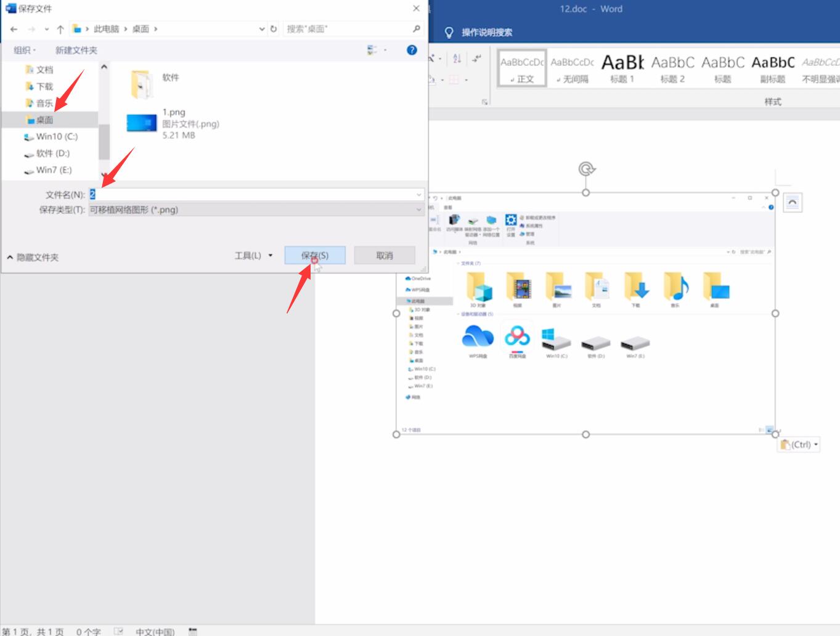Click the change view layout icon

pyautogui.click(x=372, y=50)
